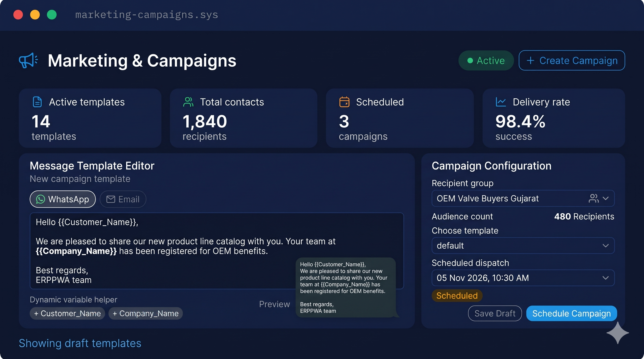
Task: Expand the Recipient group dropdown chevron
Action: [x=605, y=198]
